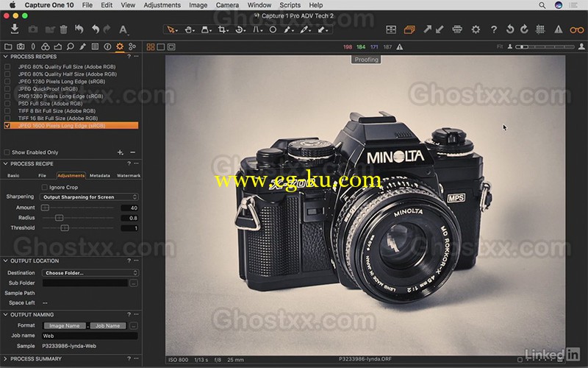The width and height of the screenshot is (588, 368).
Task: Check TIFF 16 Bit Full Size recipe
Action: click(x=7, y=118)
